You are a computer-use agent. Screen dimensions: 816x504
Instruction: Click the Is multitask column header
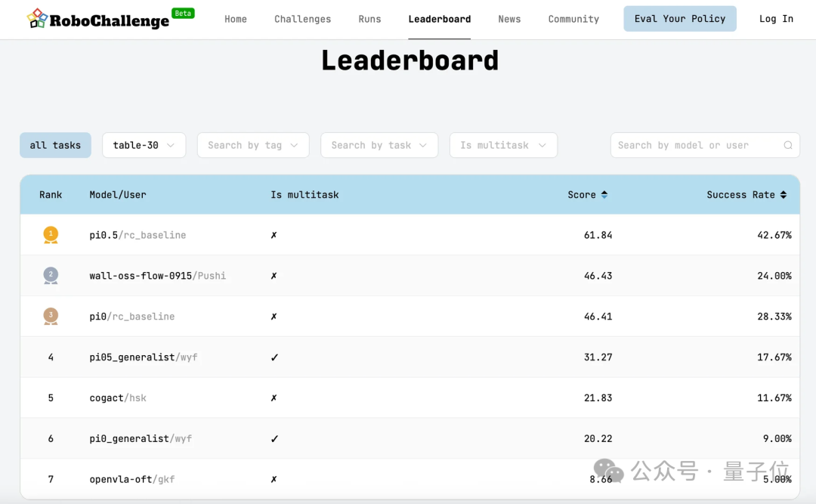click(x=304, y=195)
